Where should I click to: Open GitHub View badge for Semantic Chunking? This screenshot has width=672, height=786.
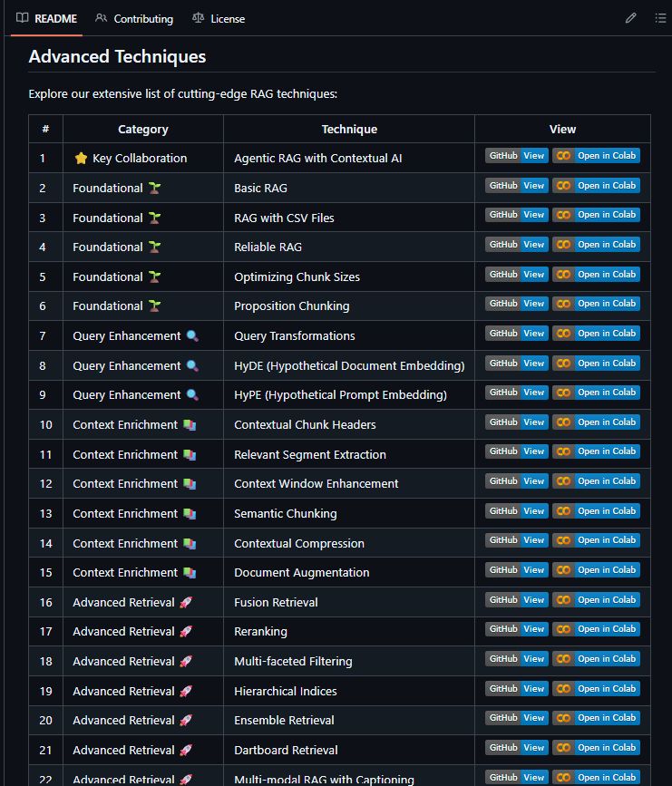point(517,510)
